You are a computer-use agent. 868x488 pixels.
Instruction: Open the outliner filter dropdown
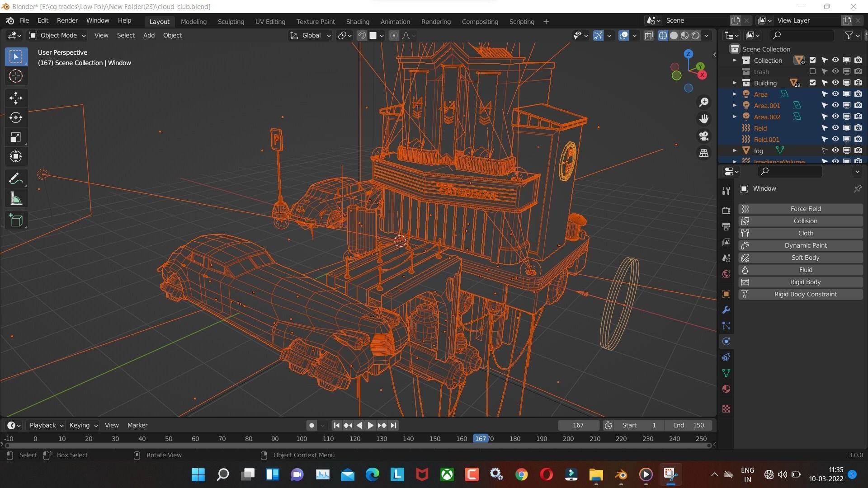point(852,35)
